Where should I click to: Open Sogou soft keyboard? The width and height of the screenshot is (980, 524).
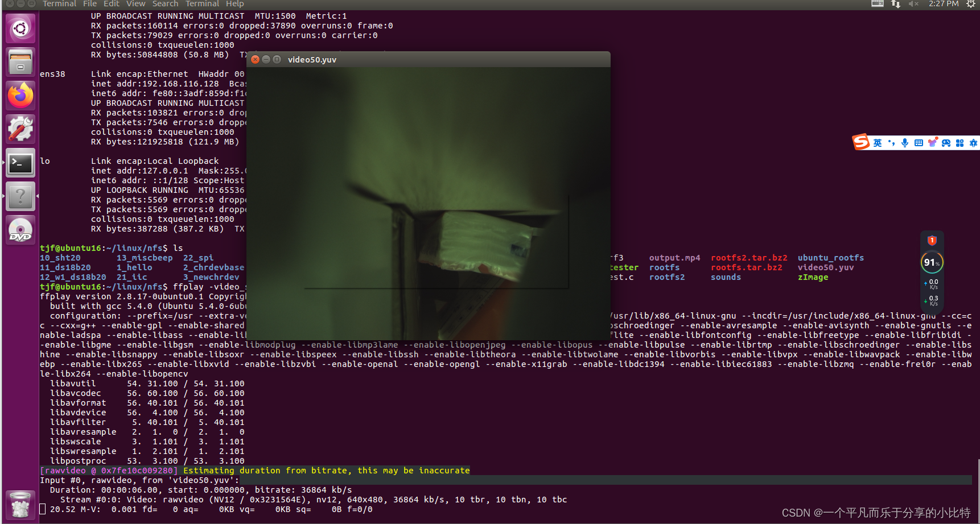click(919, 143)
